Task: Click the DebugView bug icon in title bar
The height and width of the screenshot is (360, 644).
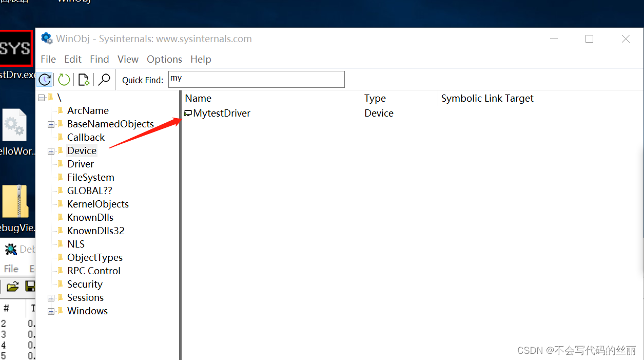Action: (x=10, y=250)
